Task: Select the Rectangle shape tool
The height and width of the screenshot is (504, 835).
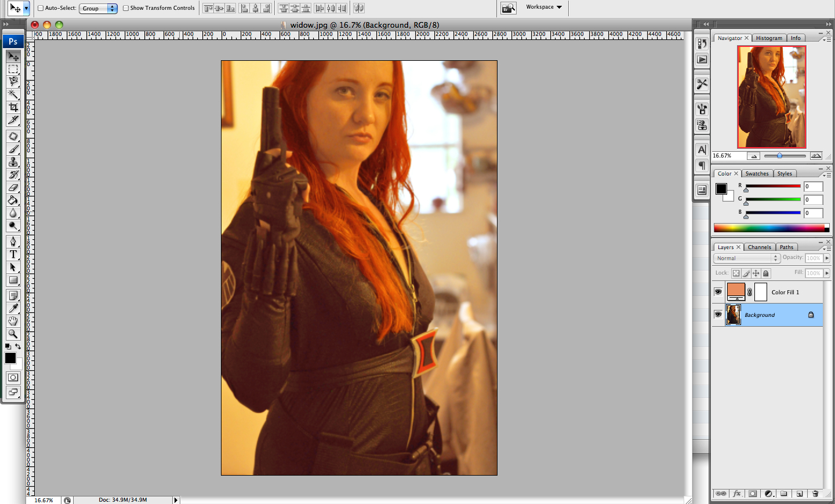Action: click(x=13, y=280)
